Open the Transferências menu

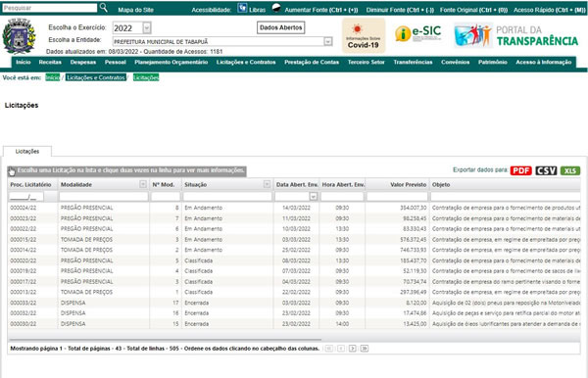point(413,63)
